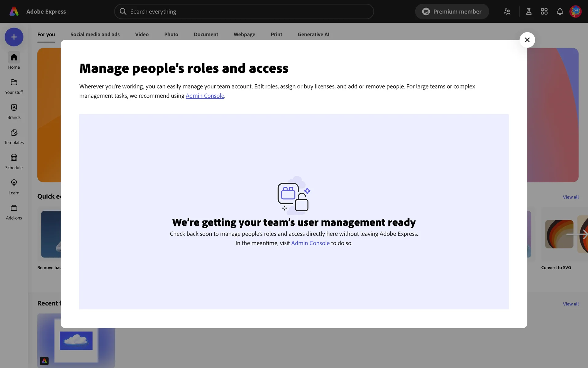Open the beaker labs icon
Screen dimensions: 588x368
(529, 12)
